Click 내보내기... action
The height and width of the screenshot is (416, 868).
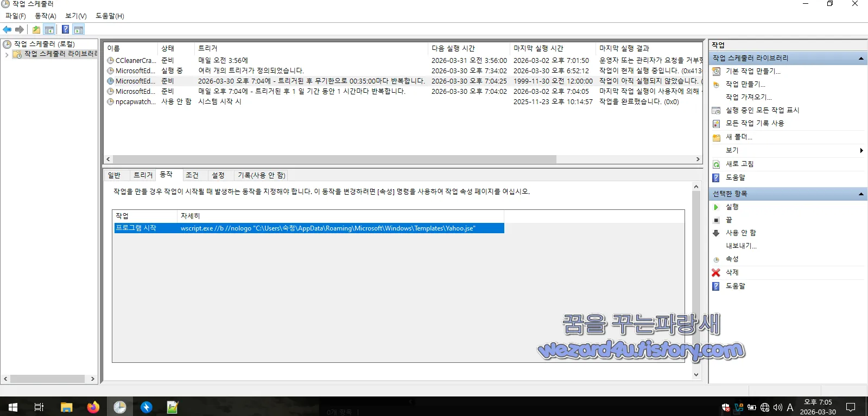(741, 246)
